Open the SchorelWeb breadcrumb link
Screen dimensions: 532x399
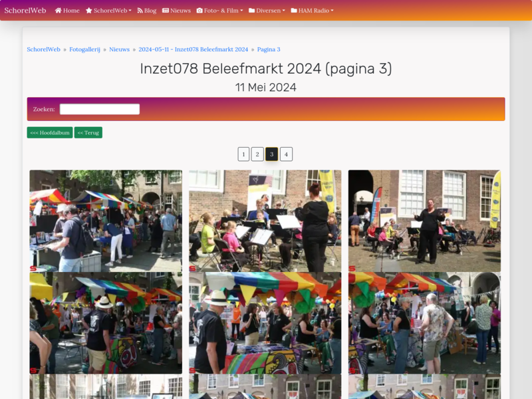(x=43, y=49)
